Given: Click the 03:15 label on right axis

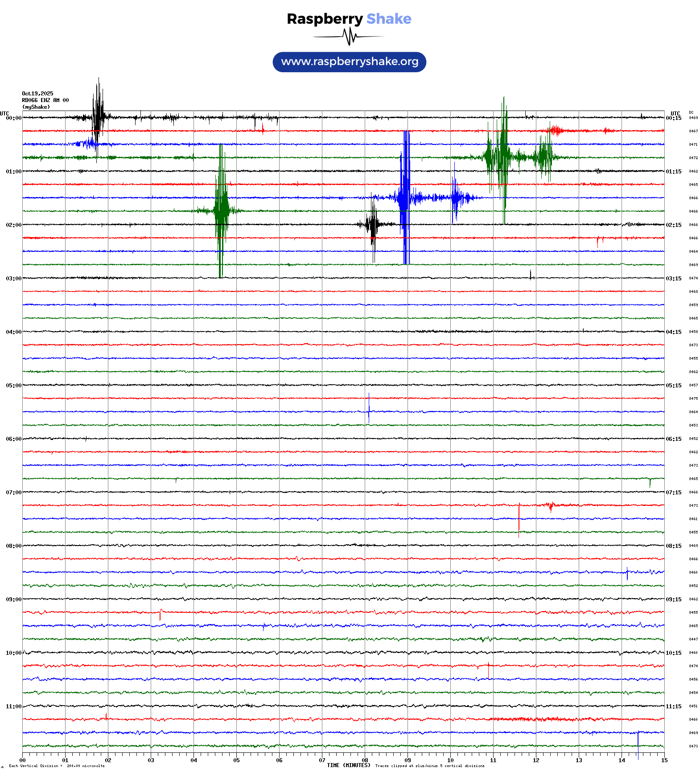Looking at the screenshot, I should (673, 279).
